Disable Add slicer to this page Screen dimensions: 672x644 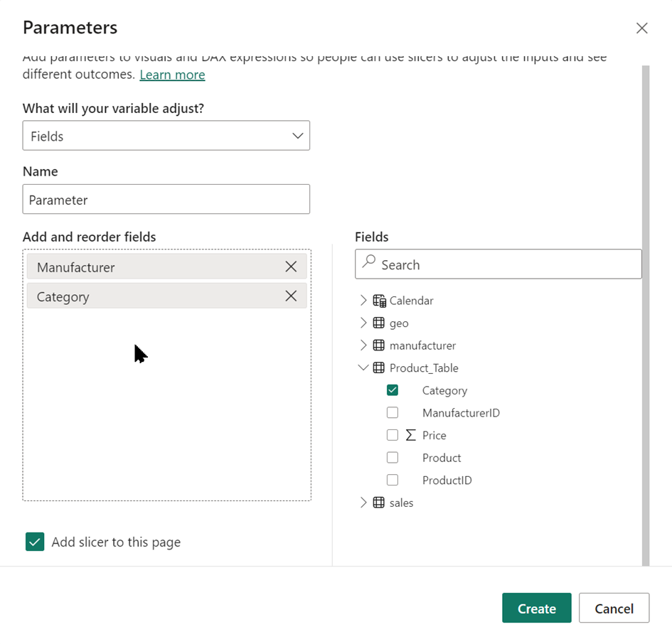[x=35, y=542]
